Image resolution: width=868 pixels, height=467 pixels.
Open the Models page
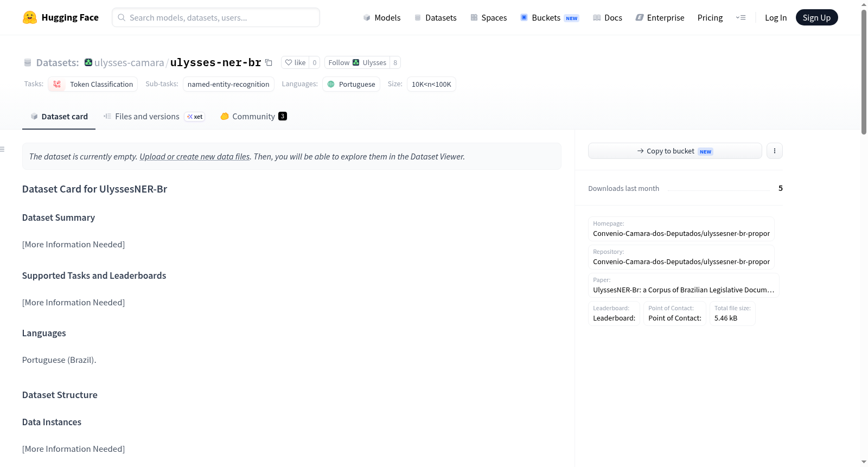pyautogui.click(x=382, y=17)
